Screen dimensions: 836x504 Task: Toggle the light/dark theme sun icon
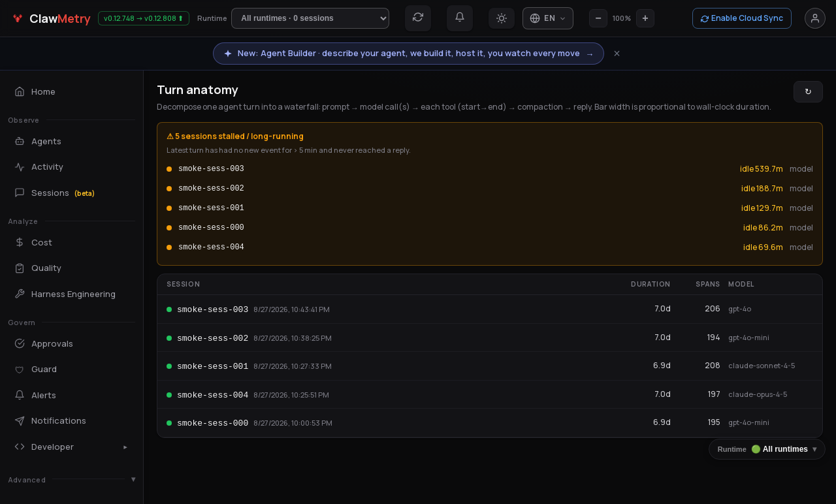tap(502, 18)
